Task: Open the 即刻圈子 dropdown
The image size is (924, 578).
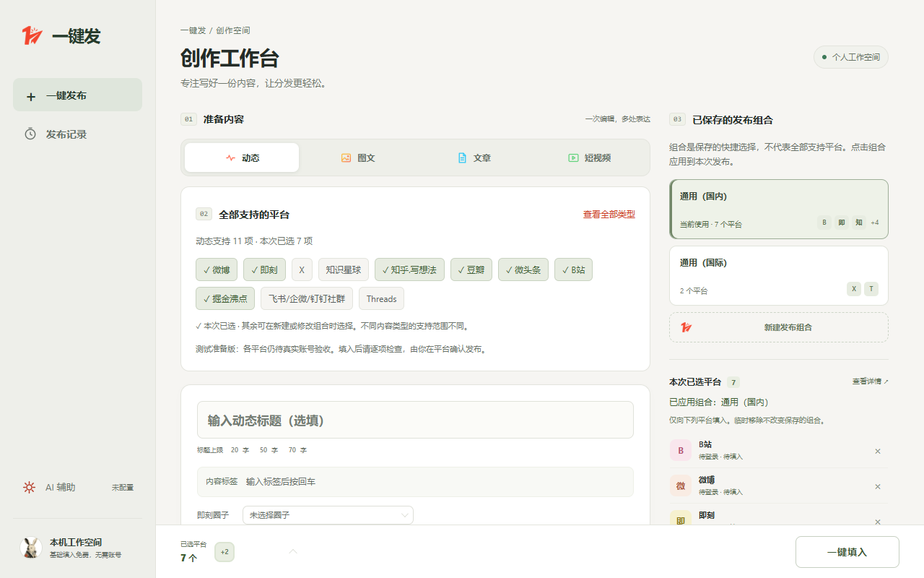Action: tap(328, 515)
